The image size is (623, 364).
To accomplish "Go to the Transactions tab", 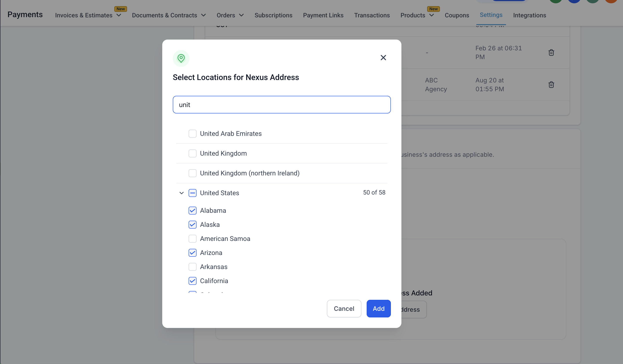I will tap(372, 15).
